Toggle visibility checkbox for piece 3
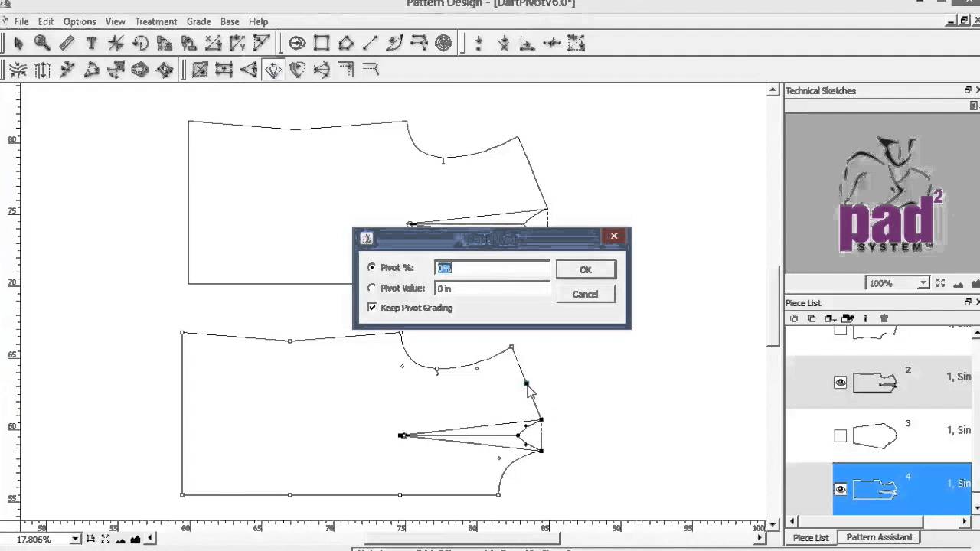The width and height of the screenshot is (980, 551). tap(840, 435)
